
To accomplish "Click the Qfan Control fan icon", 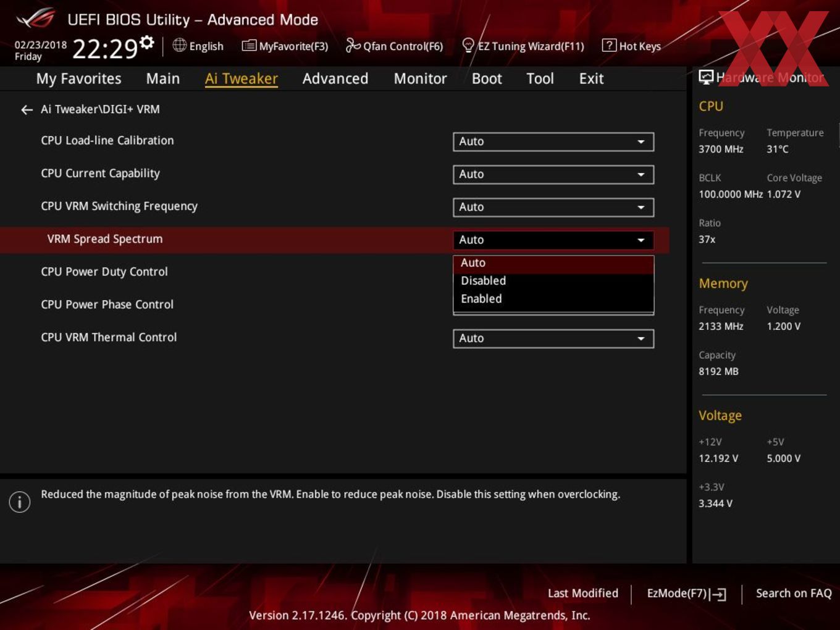I will pos(353,45).
